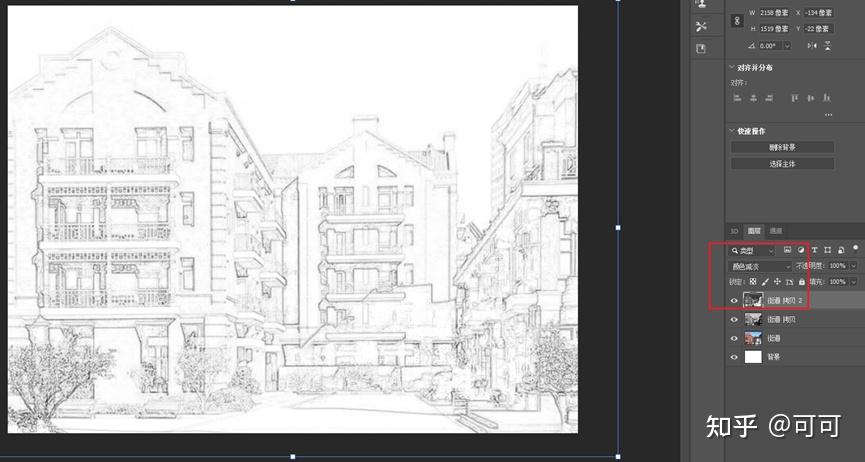This screenshot has height=462, width=865.
Task: Click the H height field showing 1519
Action: pos(774,29)
